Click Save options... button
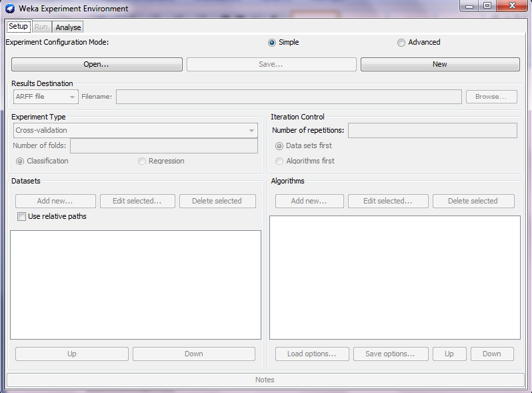This screenshot has width=532, height=393. pyautogui.click(x=391, y=354)
